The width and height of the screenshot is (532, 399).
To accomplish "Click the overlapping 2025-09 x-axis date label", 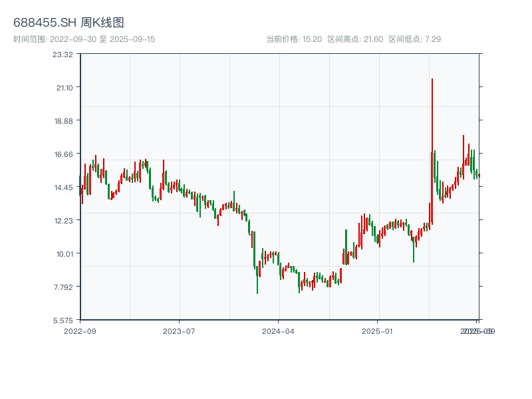I will coord(478,331).
